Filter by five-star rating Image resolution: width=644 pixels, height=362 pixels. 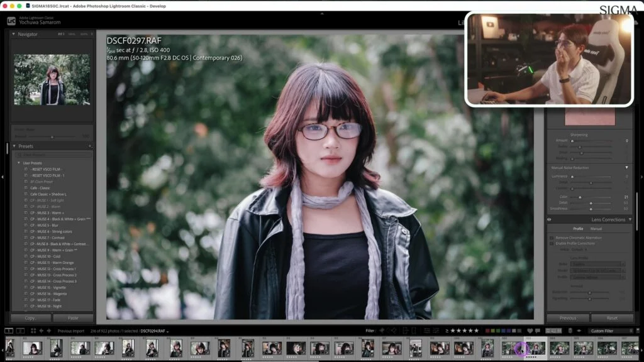click(x=477, y=331)
